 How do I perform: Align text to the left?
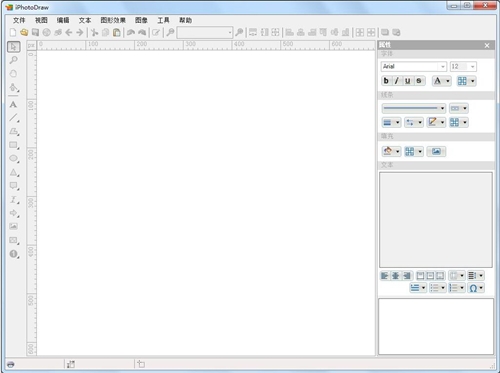click(385, 276)
